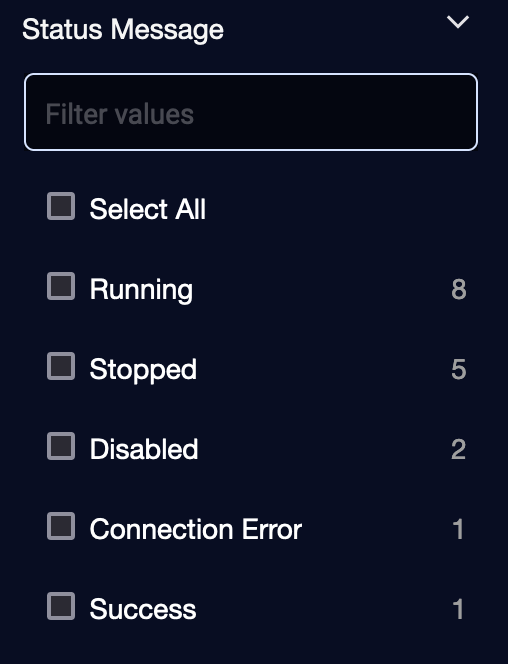Click the Select All label text
This screenshot has width=508, height=664.
148,209
